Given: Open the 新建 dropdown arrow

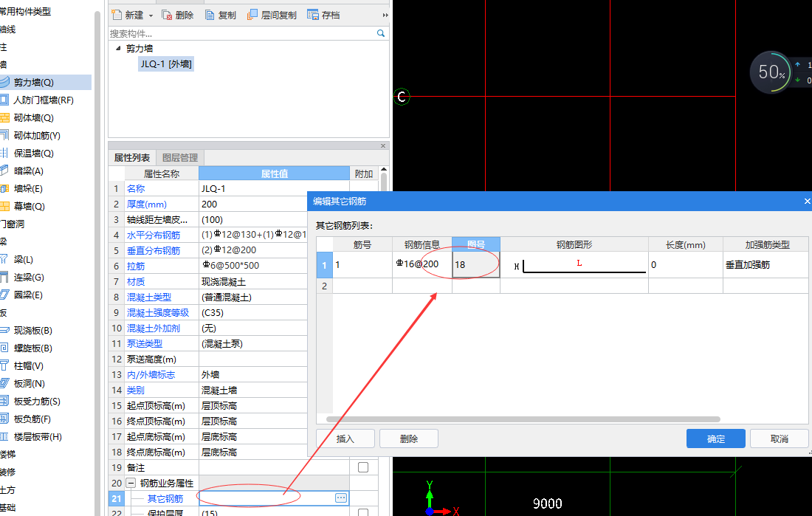Looking at the screenshot, I should click(x=151, y=16).
